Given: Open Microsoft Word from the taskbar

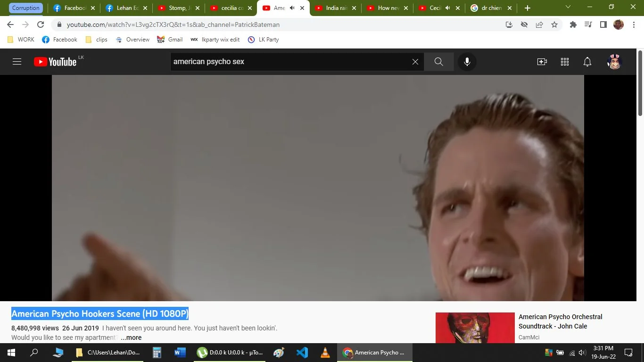Looking at the screenshot, I should coord(180,353).
